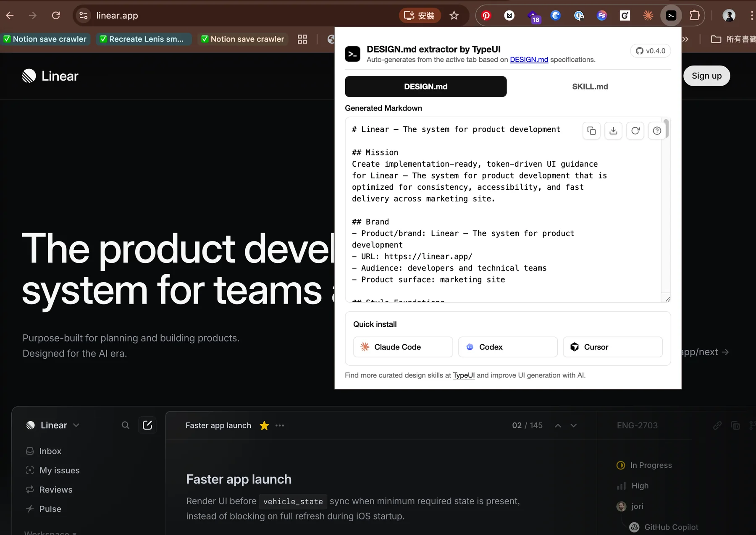
Task: Open the Extensions puzzle piece menu
Action: [695, 16]
